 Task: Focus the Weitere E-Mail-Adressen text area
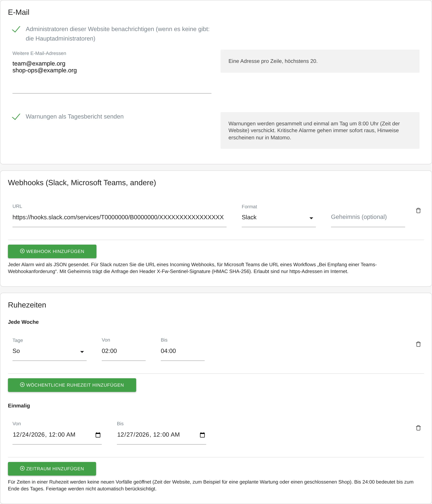pos(112,76)
